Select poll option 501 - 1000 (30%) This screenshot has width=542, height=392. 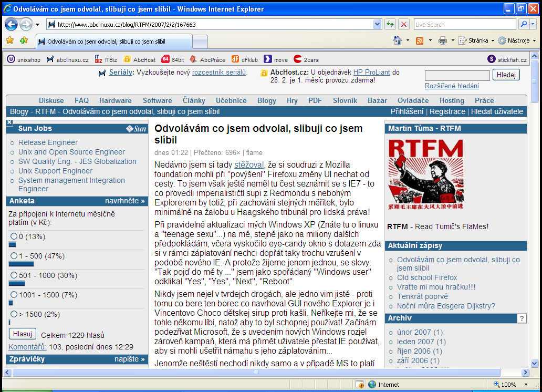(14, 275)
